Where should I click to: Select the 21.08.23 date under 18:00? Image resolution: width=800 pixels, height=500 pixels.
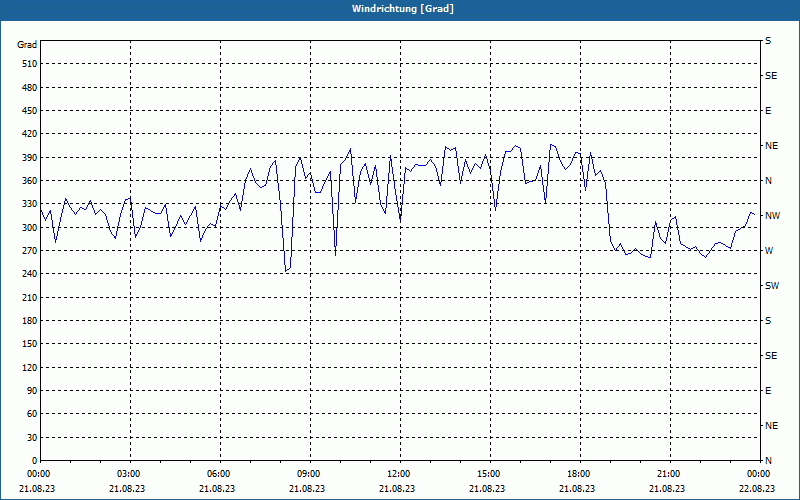pyautogui.click(x=577, y=488)
